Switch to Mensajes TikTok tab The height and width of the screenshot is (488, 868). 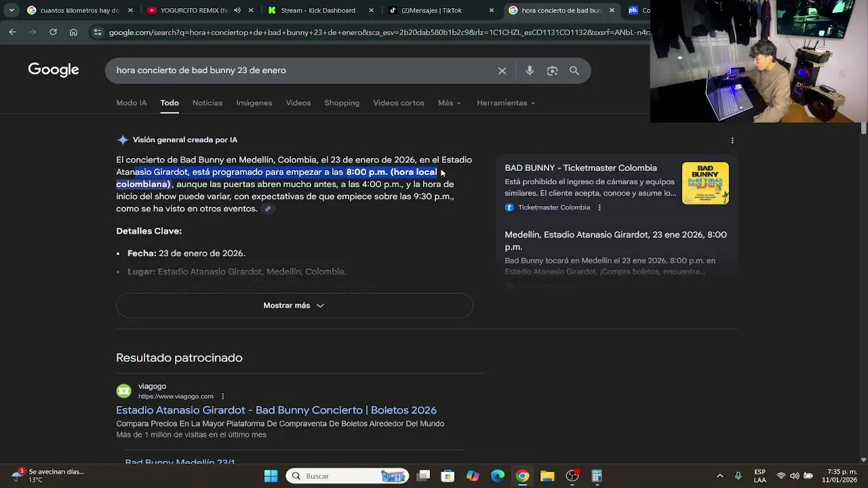[431, 10]
